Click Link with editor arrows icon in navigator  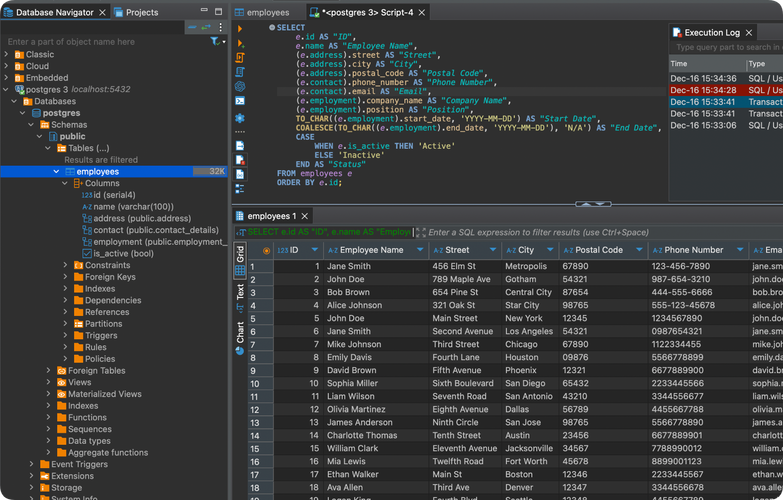205,28
